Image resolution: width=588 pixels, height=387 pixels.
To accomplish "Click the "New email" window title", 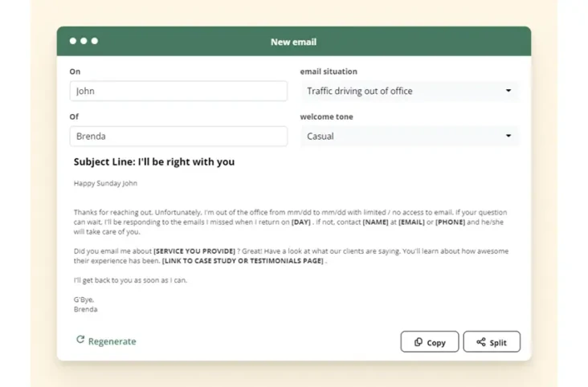I will coord(294,42).
